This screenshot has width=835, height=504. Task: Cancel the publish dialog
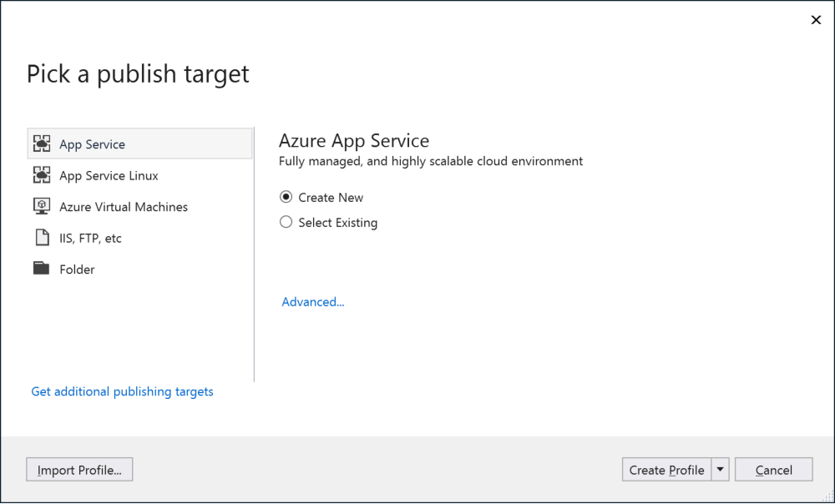click(773, 469)
